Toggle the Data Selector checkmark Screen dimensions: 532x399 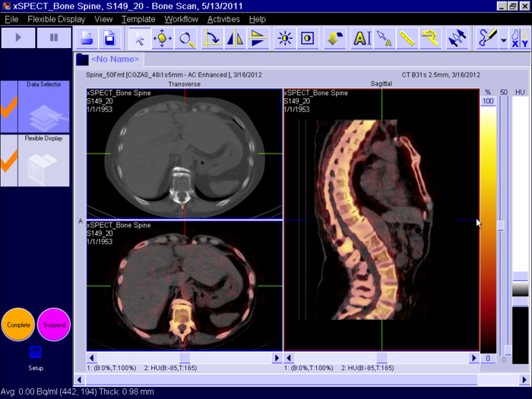(9, 106)
